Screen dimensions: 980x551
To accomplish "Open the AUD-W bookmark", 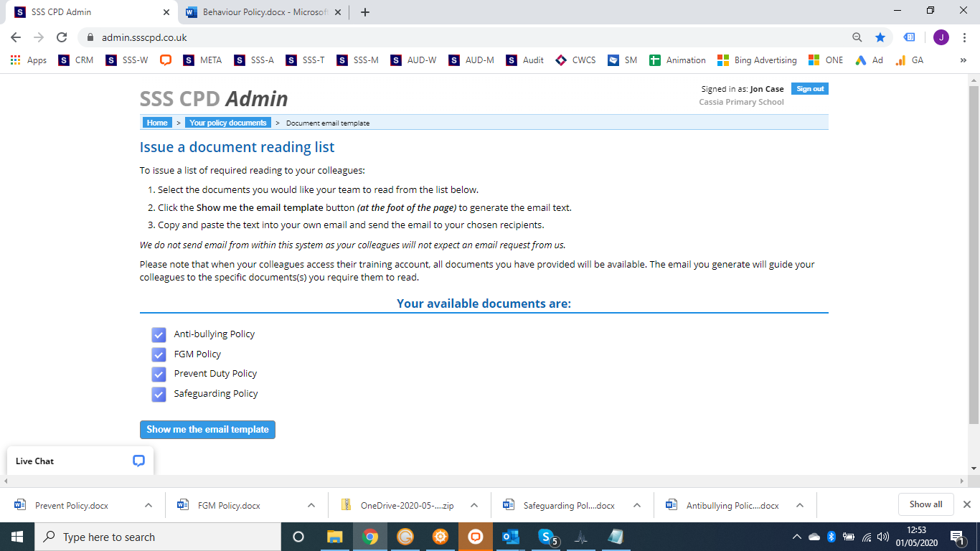I will (413, 60).
